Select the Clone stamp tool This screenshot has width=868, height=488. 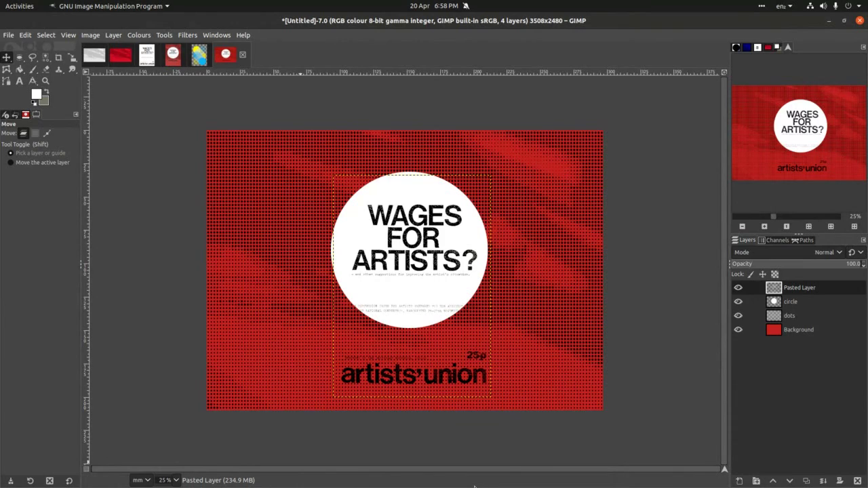(58, 69)
